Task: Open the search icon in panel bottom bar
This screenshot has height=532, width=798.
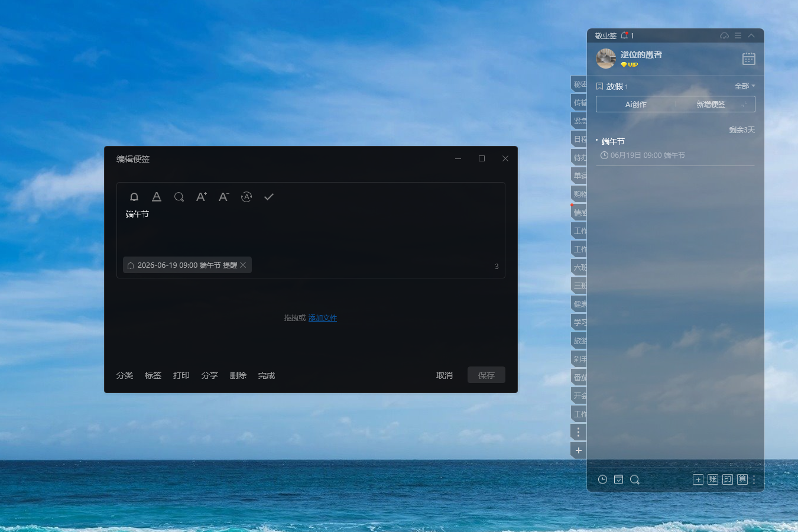Action: pos(635,479)
